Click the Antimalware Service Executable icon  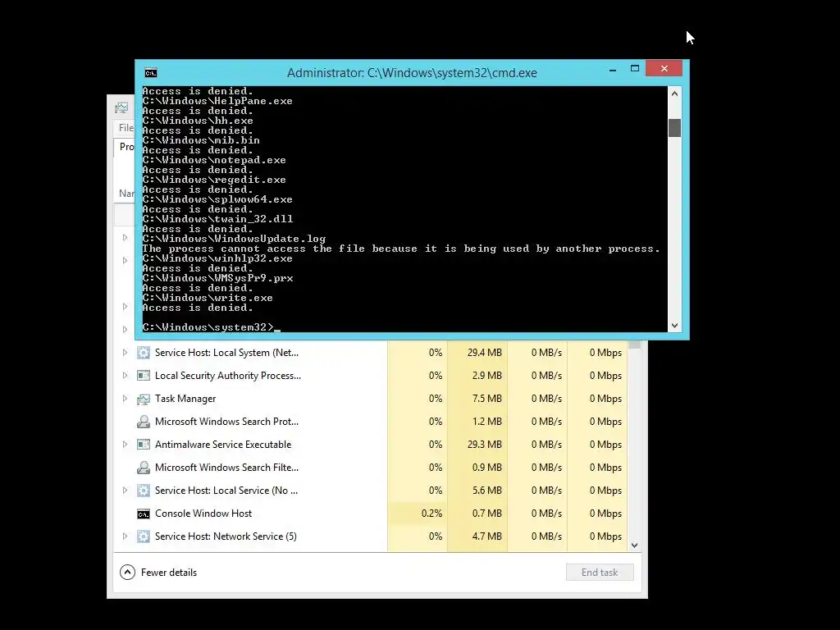pos(143,445)
